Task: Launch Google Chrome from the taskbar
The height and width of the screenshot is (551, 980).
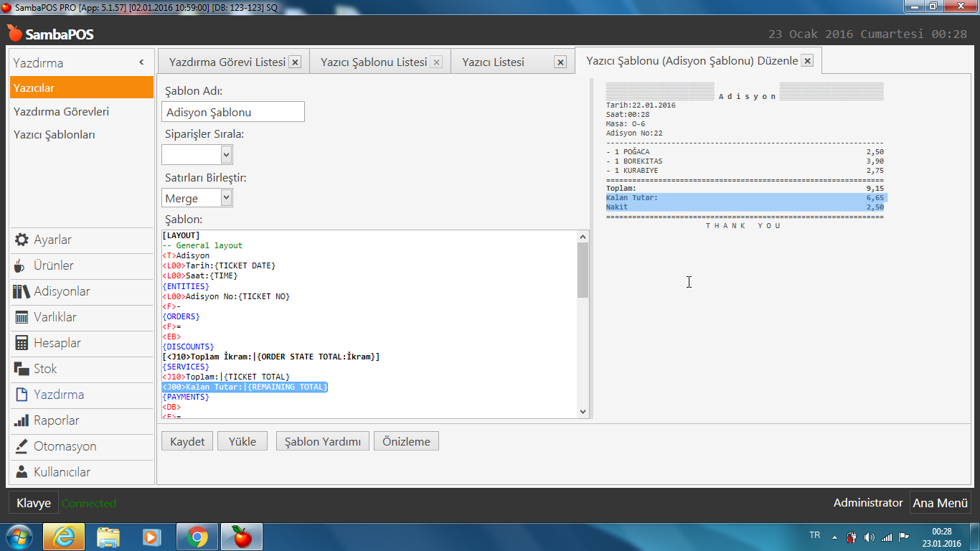Action: coord(197,536)
